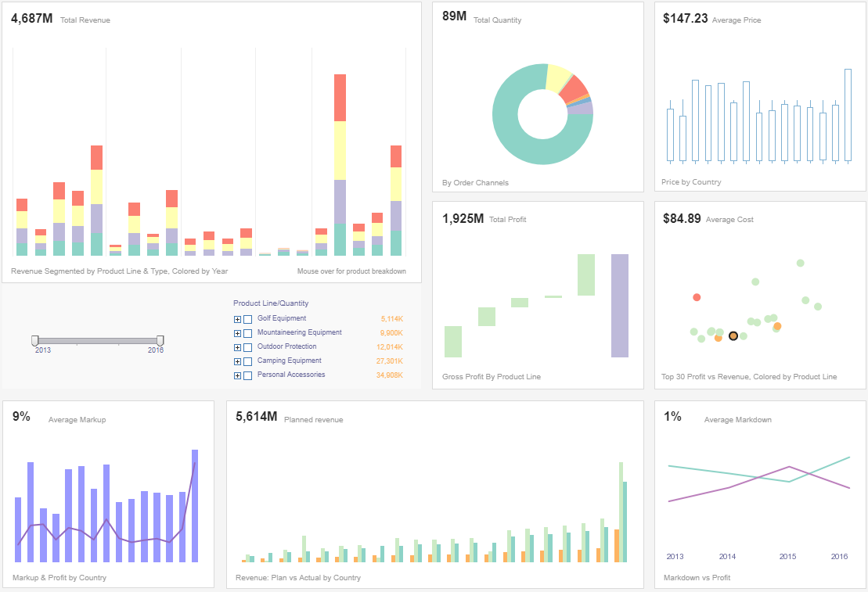The height and width of the screenshot is (592, 868).
Task: Click the black-outlined orange scatter dot
Action: [x=733, y=335]
